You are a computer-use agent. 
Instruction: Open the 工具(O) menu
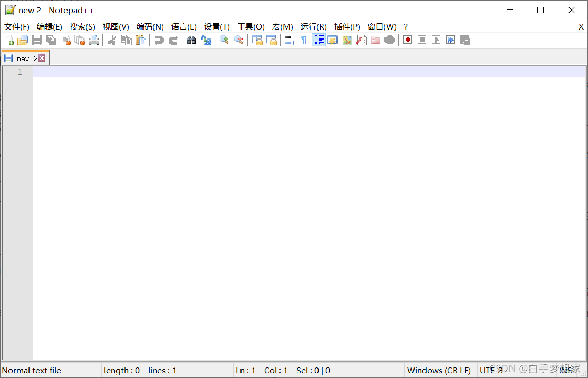click(251, 27)
